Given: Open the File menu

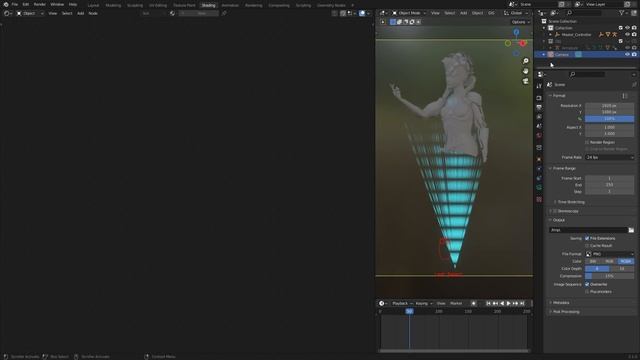Looking at the screenshot, I should click(15, 4).
